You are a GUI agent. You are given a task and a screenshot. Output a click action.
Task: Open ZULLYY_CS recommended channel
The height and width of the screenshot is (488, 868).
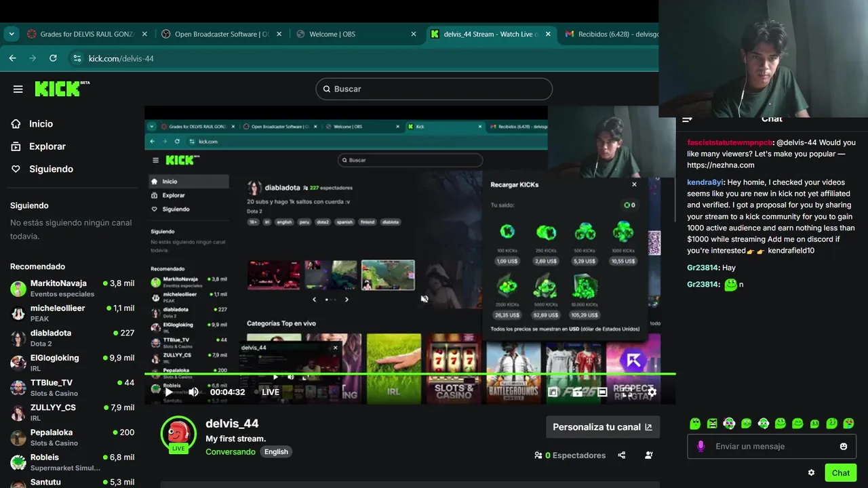72,412
